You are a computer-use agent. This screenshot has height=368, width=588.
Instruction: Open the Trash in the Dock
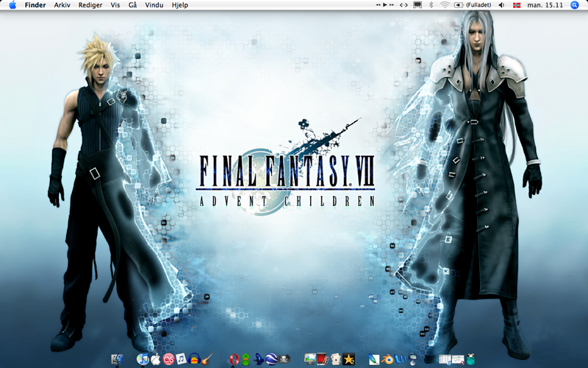470,359
